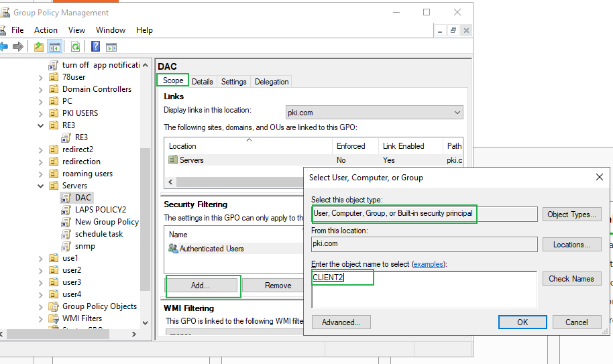Click the Group Policy Objects folder icon

tap(53, 306)
